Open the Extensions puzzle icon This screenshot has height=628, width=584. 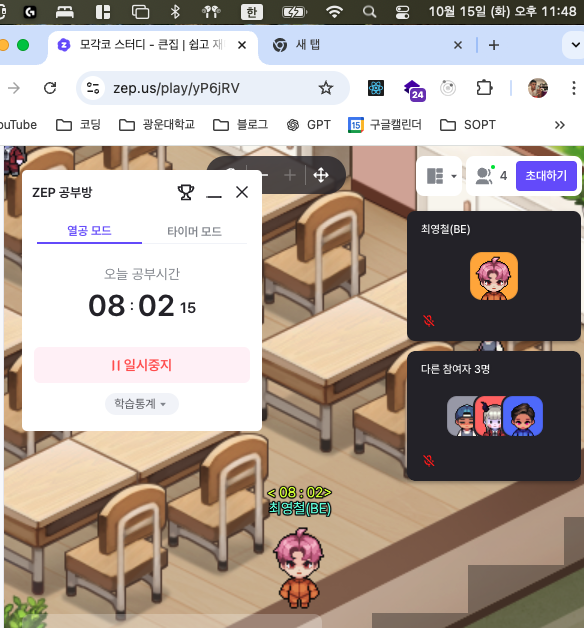coord(484,88)
